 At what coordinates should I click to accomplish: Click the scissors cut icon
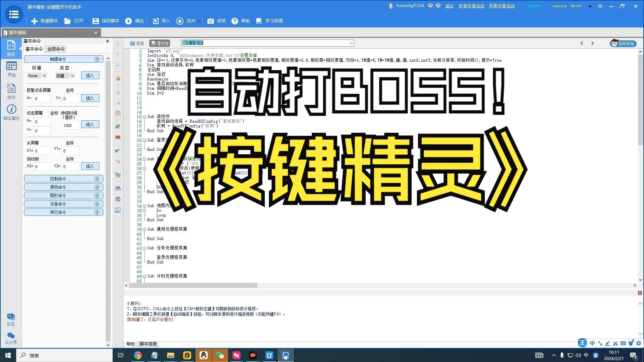coord(118,92)
